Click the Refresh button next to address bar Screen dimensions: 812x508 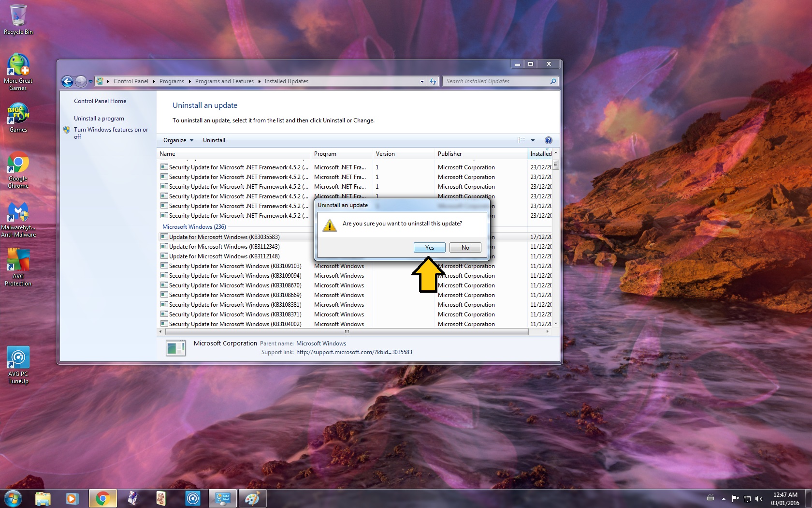pos(433,81)
